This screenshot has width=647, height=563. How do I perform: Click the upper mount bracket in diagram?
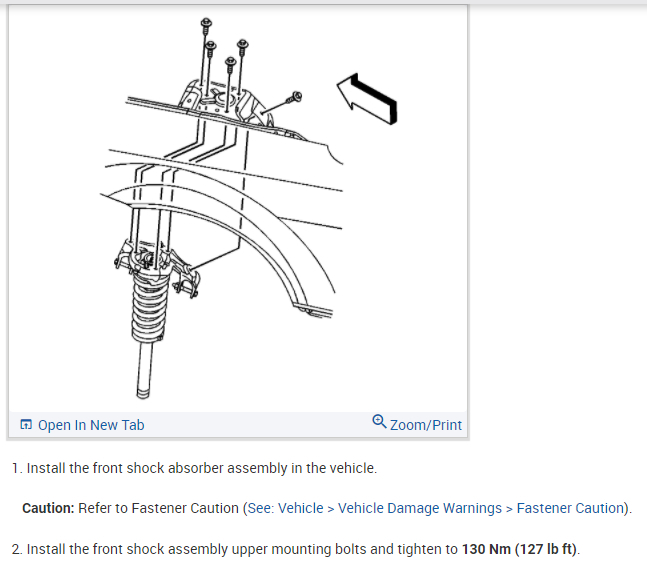225,101
